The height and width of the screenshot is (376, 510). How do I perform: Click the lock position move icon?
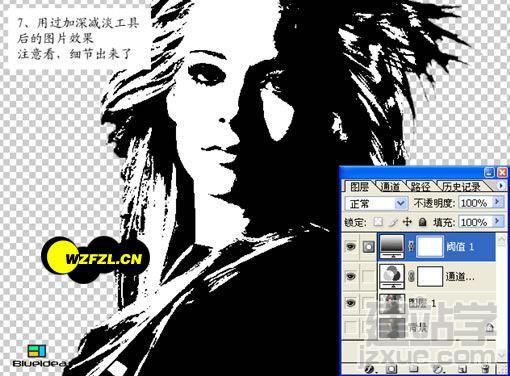(407, 222)
